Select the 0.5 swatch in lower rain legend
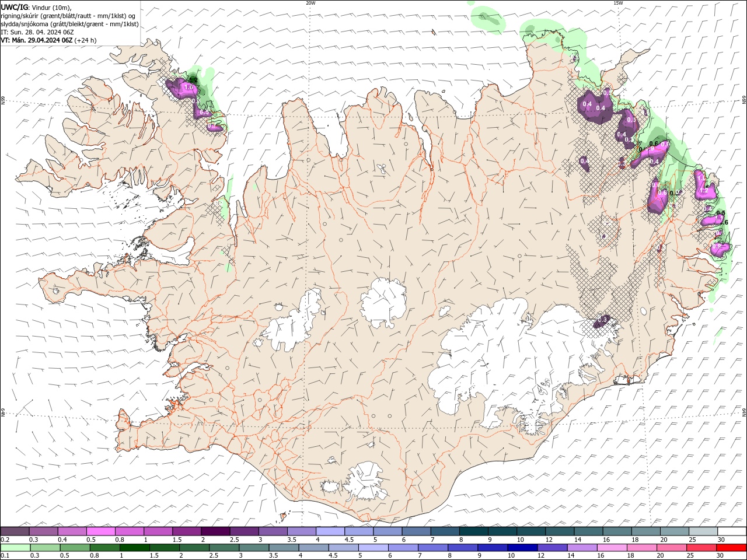The image size is (747, 560). click(75, 548)
